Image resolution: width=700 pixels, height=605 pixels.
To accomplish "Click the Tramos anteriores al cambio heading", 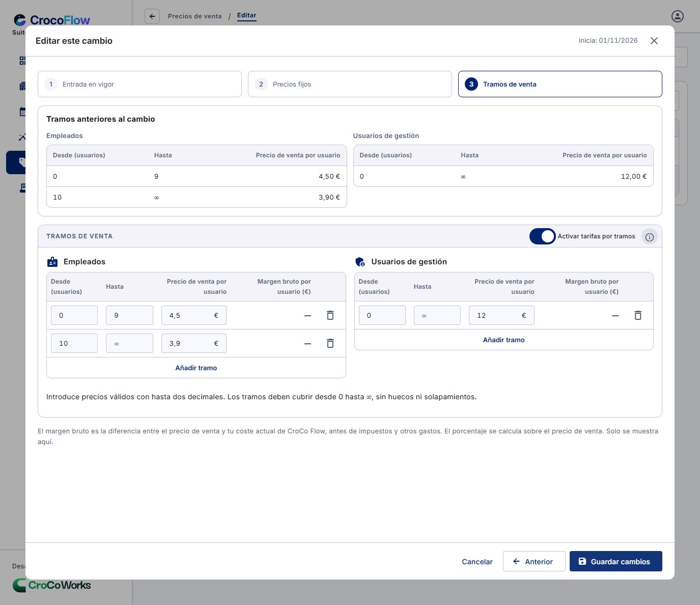I will (x=101, y=119).
